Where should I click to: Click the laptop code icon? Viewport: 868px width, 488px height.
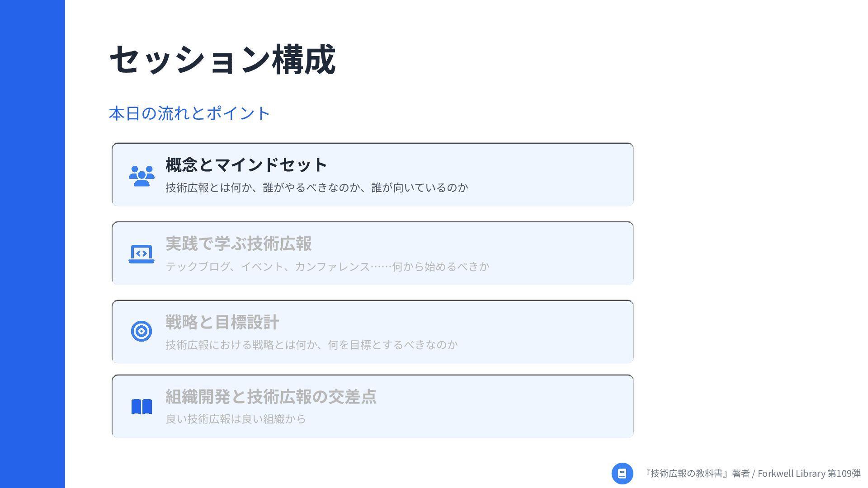pyautogui.click(x=142, y=254)
